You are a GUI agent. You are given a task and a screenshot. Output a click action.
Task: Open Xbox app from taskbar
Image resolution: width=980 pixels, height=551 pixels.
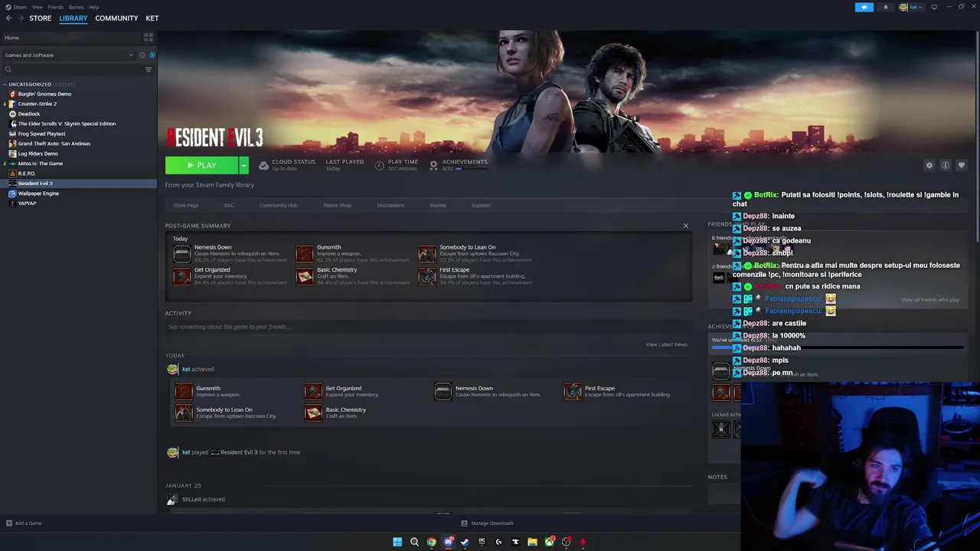click(549, 542)
